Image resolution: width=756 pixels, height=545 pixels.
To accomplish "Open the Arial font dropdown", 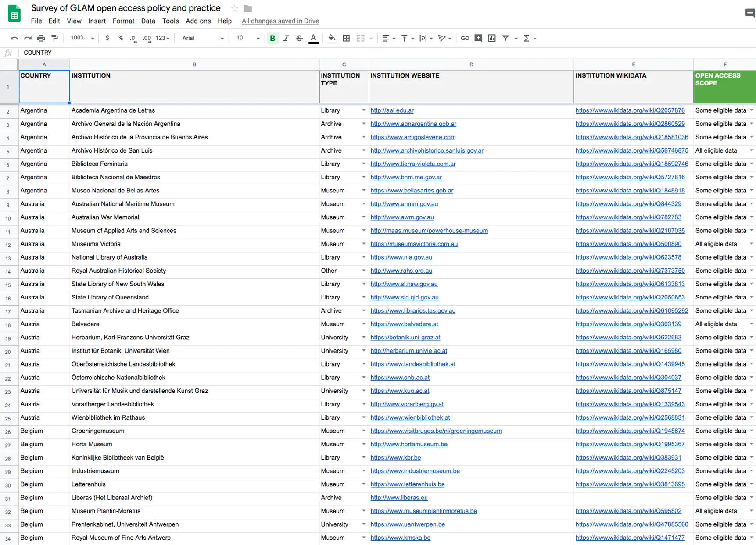I will point(203,38).
